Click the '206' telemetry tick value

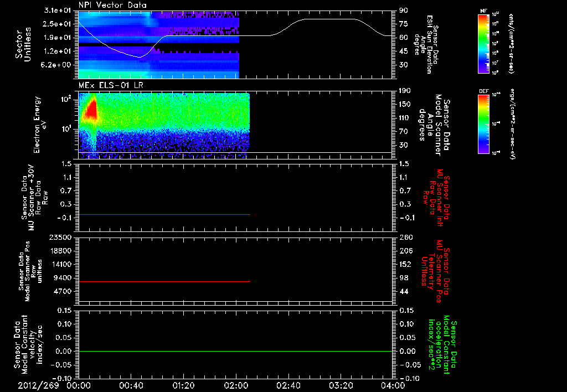click(x=405, y=251)
